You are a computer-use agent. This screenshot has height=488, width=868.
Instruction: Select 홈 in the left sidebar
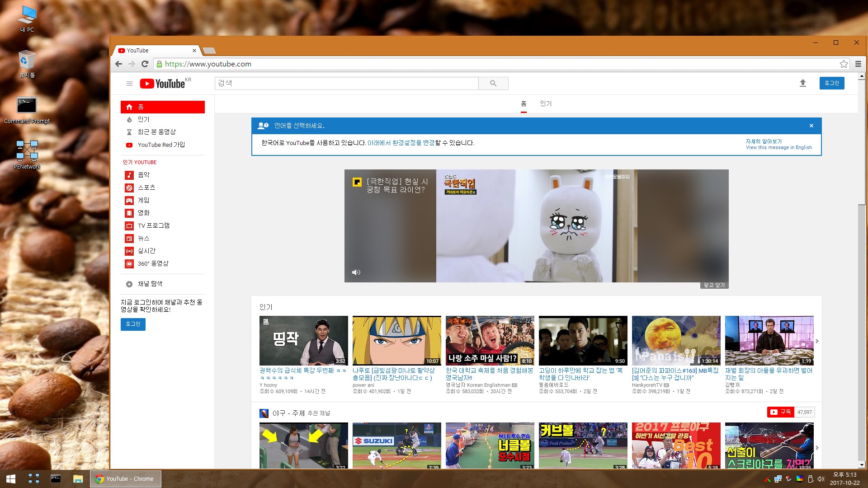(x=163, y=107)
